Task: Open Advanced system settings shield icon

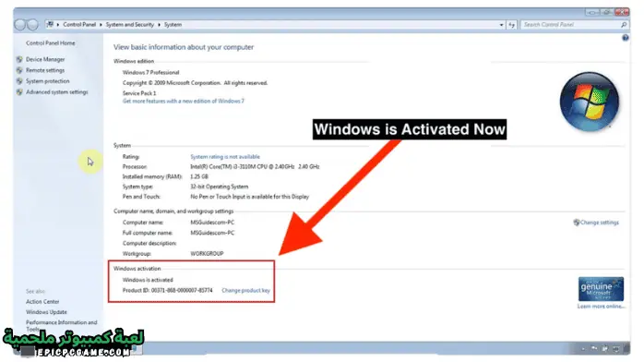Action: click(x=19, y=92)
